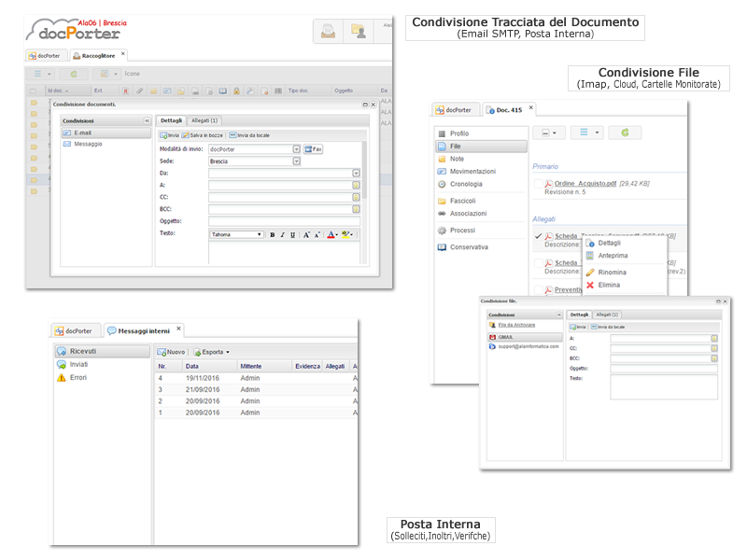Open Note in Doc. 415 sidebar

coord(481,159)
